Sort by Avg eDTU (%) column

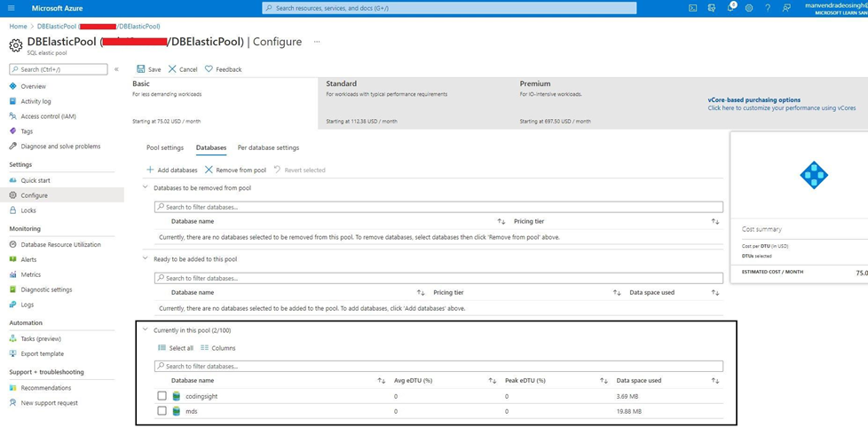[x=492, y=381]
